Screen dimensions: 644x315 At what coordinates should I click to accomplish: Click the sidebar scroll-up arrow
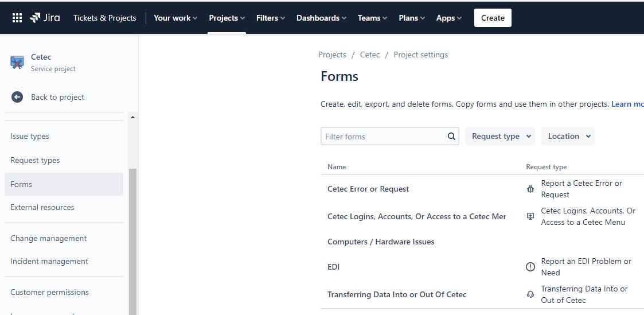click(132, 118)
